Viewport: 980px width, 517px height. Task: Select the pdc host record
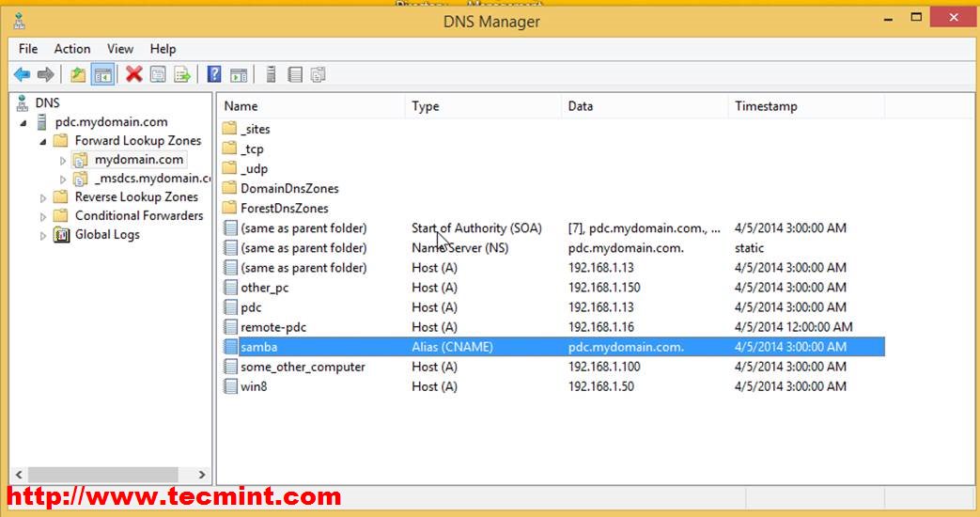click(x=553, y=307)
